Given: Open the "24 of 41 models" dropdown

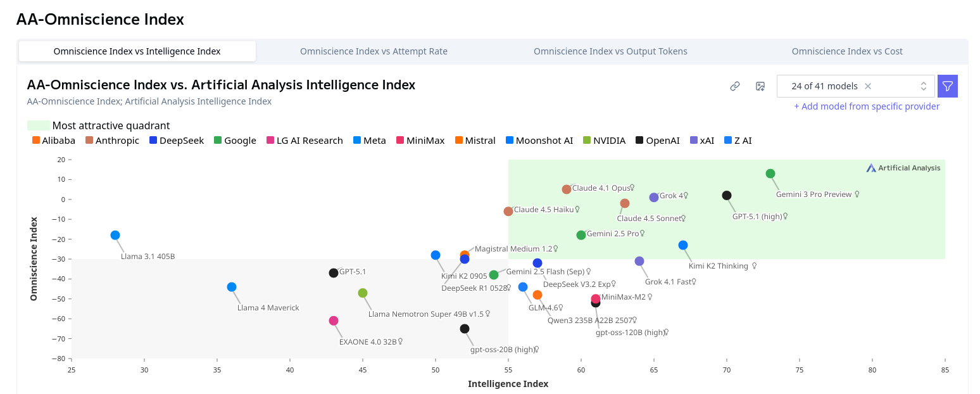Looking at the screenshot, I should pyautogui.click(x=824, y=86).
